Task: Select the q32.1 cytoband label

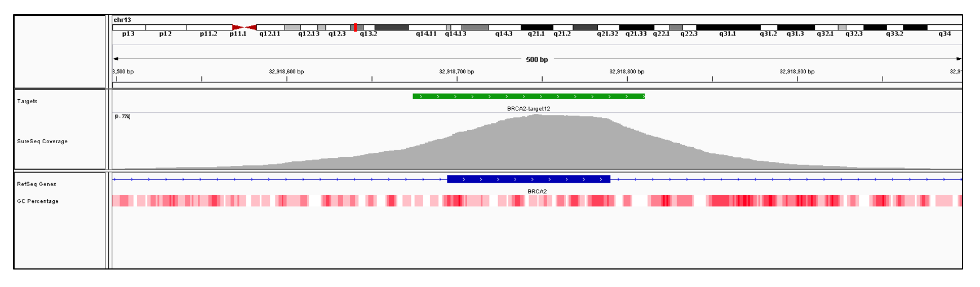Action: point(825,34)
